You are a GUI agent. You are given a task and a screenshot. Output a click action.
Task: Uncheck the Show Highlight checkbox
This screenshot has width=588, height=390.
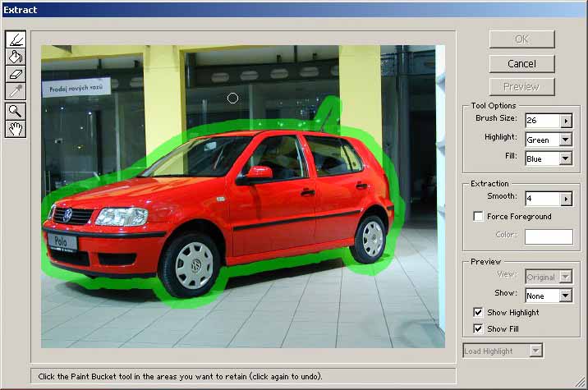pos(478,312)
